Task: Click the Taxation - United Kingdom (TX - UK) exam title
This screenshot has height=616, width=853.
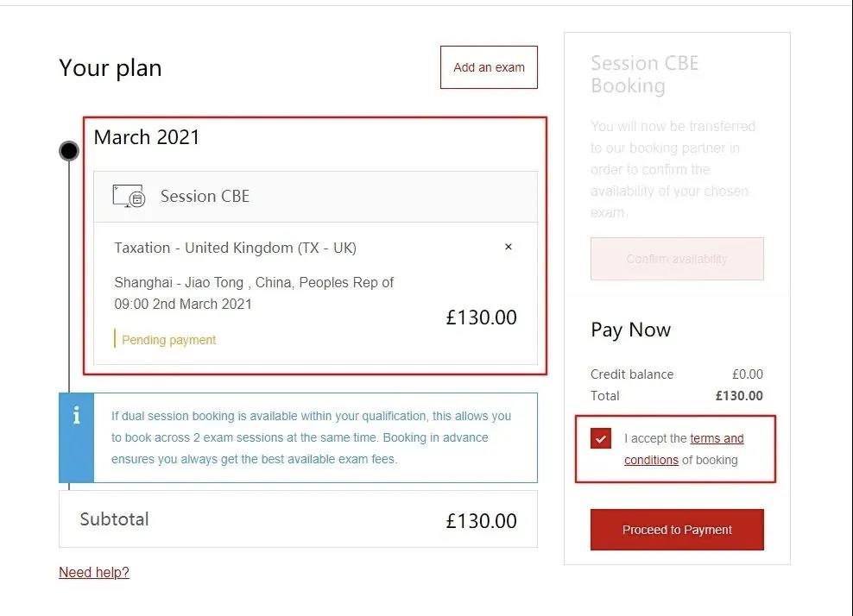Action: pos(235,248)
